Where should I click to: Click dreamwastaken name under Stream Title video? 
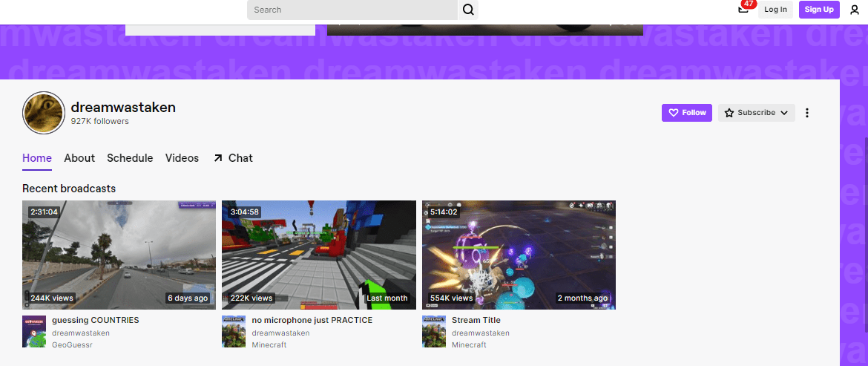pos(481,333)
